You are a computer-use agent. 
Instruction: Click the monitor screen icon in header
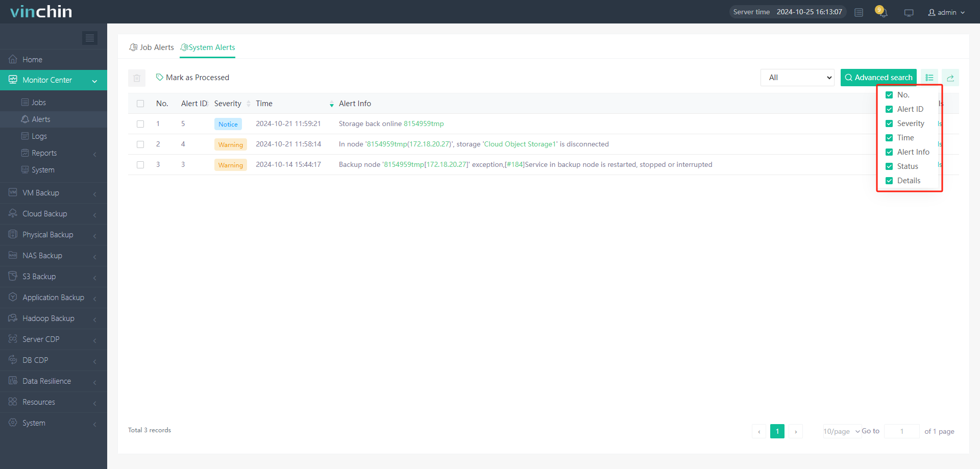[909, 13]
